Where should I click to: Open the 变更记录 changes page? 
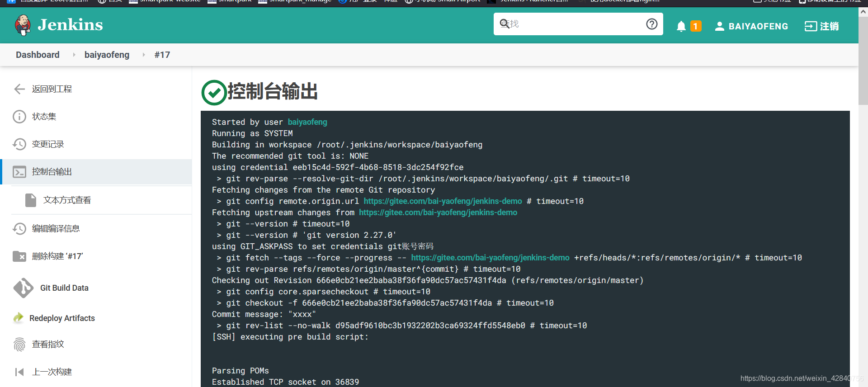click(x=48, y=144)
